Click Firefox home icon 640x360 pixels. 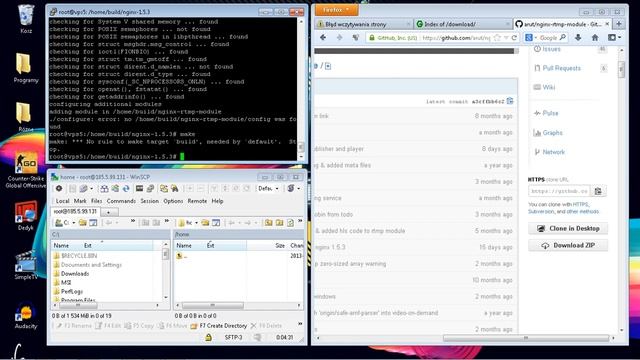595,38
